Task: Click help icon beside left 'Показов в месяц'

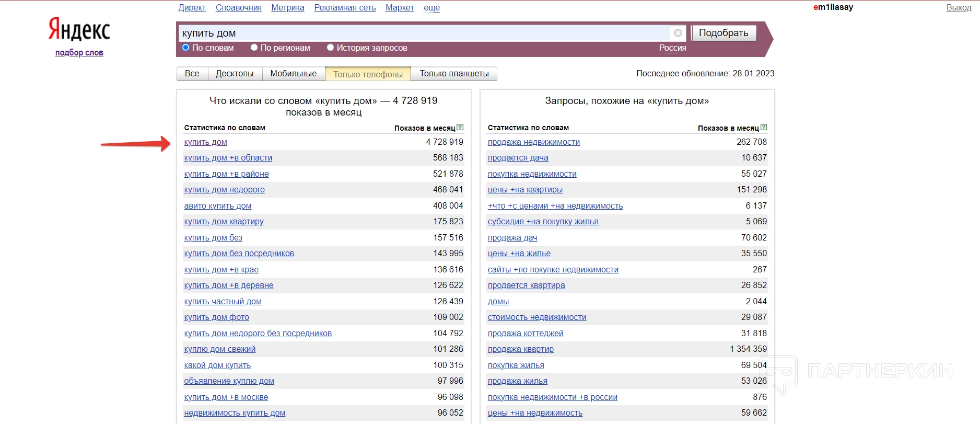Action: pyautogui.click(x=460, y=127)
